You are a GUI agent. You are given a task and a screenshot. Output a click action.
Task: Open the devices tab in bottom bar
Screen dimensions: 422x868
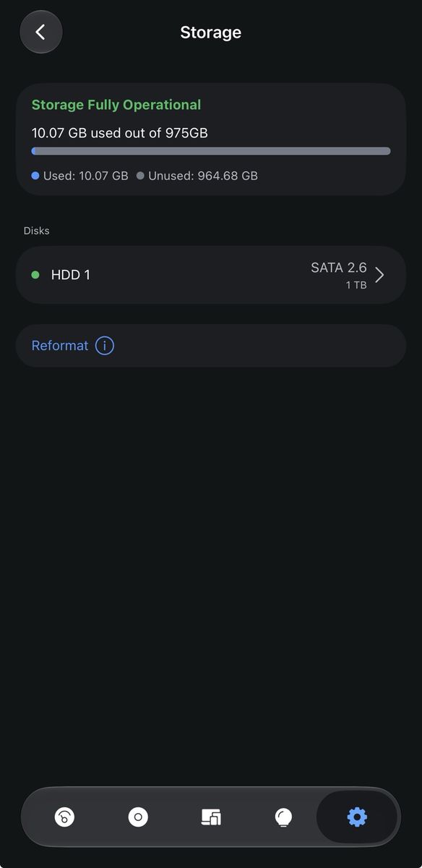point(211,817)
